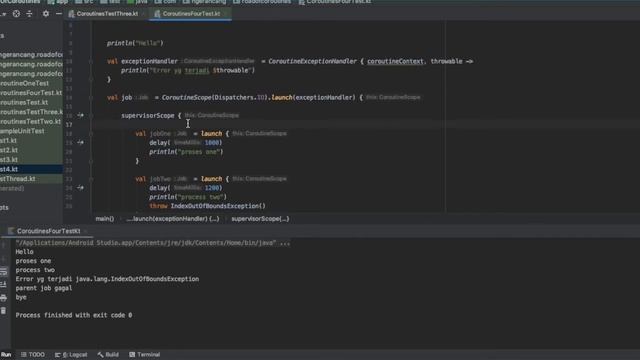This screenshot has width=640, height=360.
Task: Toggle soft-wrap in the Run console
Action: pos(4,271)
